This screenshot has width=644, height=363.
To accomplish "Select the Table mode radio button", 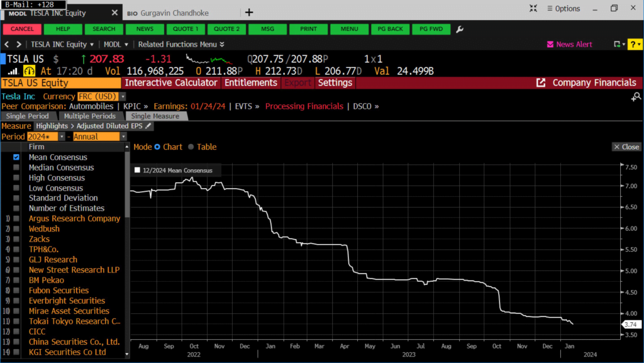I will click(191, 147).
